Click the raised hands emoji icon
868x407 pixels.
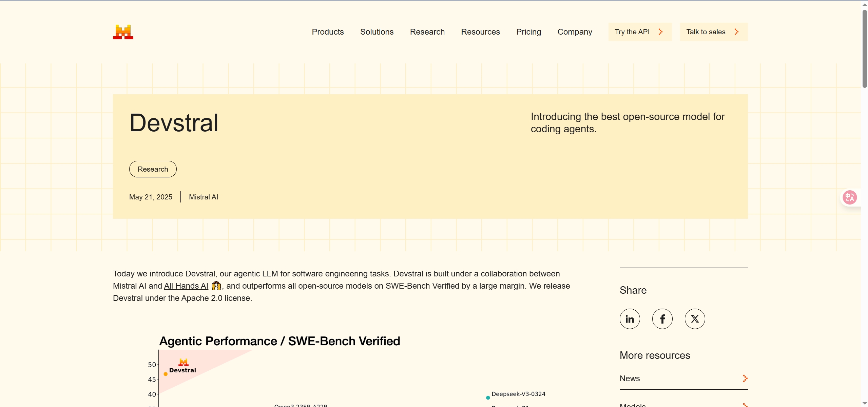pos(216,286)
